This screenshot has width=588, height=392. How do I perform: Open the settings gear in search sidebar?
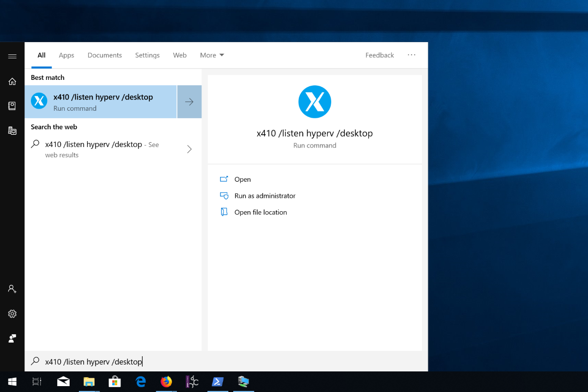click(x=12, y=314)
